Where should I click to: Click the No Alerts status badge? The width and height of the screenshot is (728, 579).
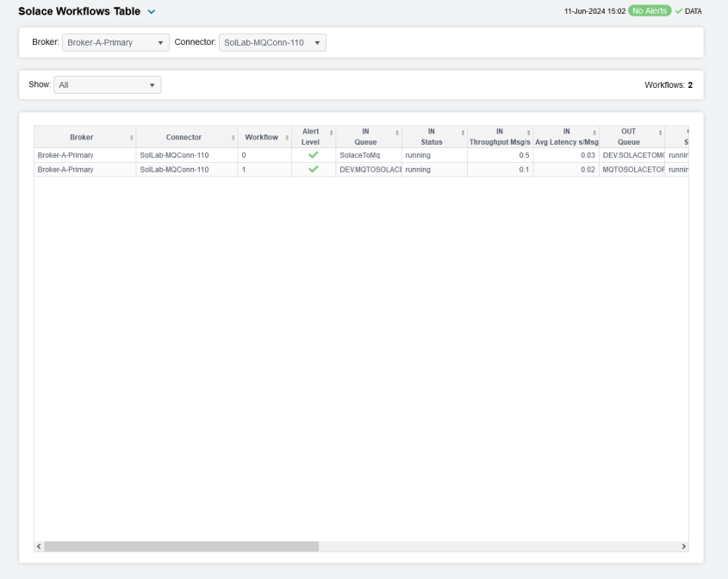650,10
